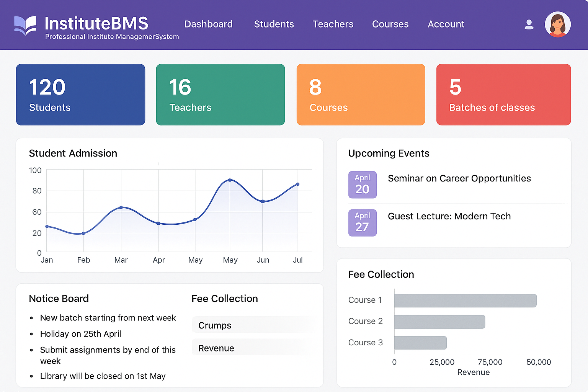Click notice 'New batch starting from next week'
The height and width of the screenshot is (392, 588).
[108, 318]
